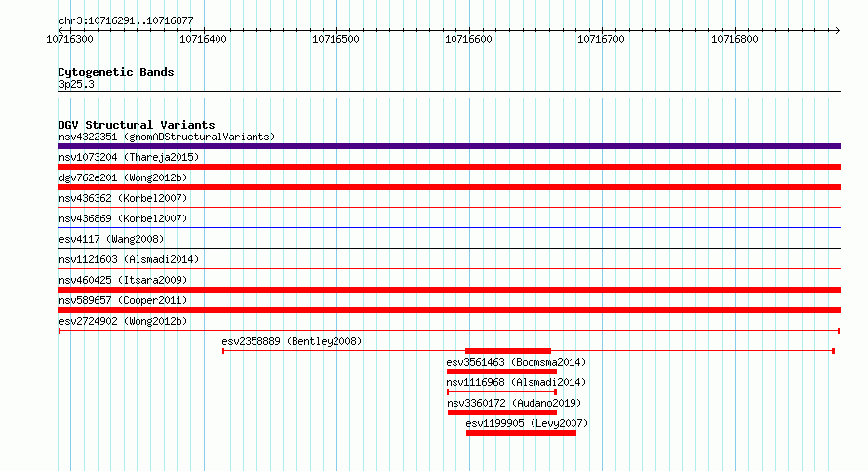
Task: Open variant nsv4322351 (gnomADStructuralVariants) label
Action: tap(167, 137)
